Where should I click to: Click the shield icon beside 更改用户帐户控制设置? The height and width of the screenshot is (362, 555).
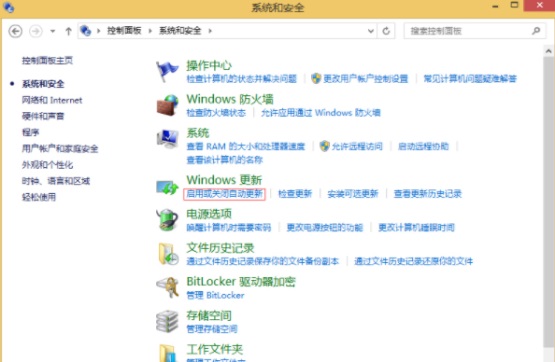pos(316,78)
